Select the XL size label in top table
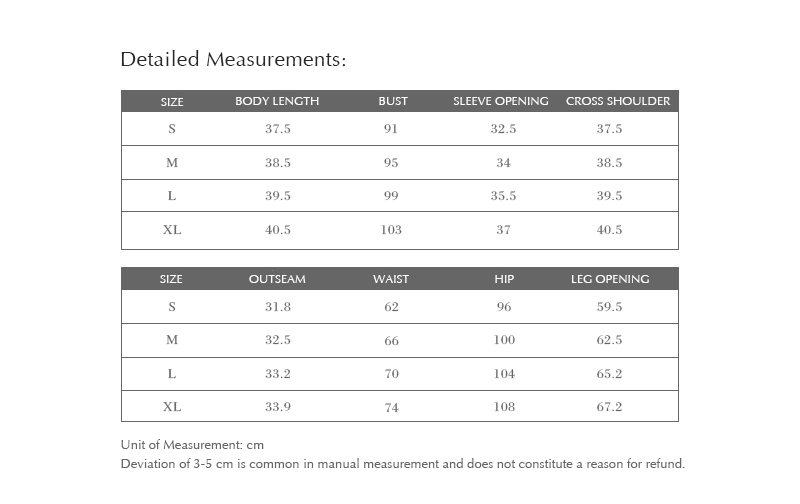800x504 pixels. click(x=172, y=230)
